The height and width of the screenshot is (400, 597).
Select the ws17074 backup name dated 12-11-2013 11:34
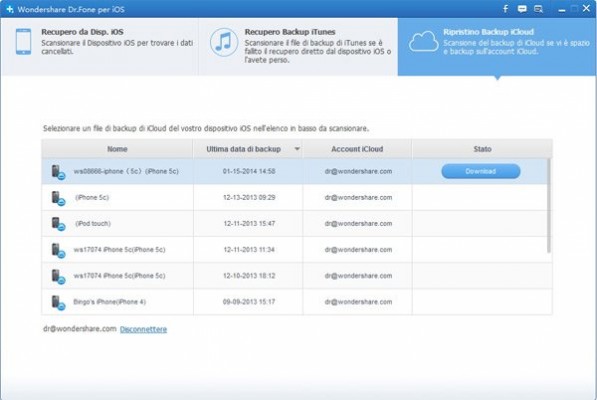pyautogui.click(x=120, y=250)
